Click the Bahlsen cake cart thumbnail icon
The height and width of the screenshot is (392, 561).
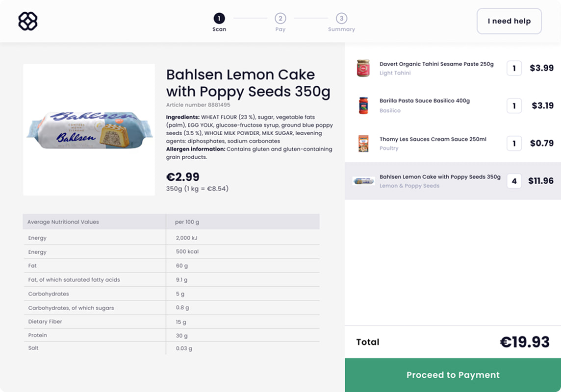point(364,181)
